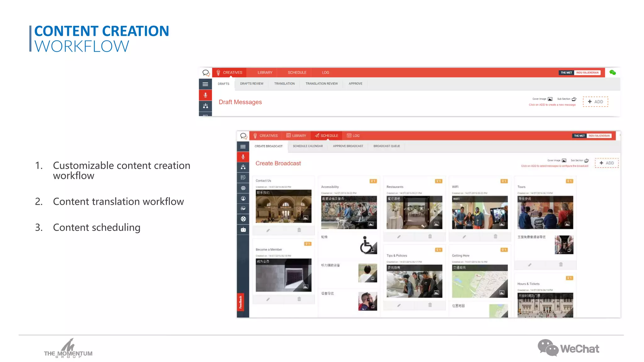The image size is (644, 362).
Task: Open CREATIVES tab in Create Broadcast screenshot
Action: [266, 136]
